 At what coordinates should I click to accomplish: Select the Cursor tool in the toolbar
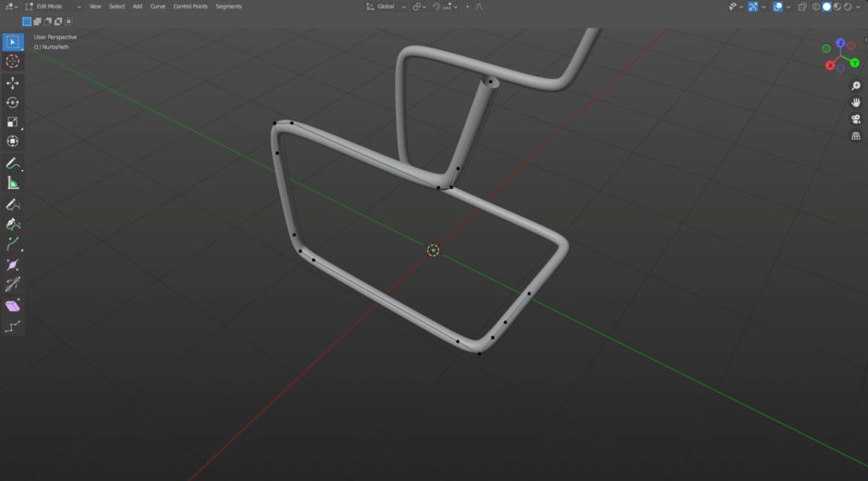(13, 61)
